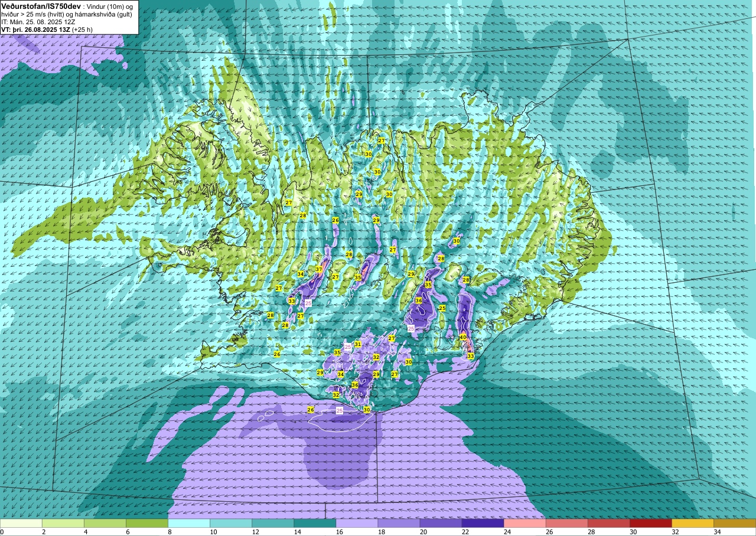
Task: Pick the dark red 30–32 legend swatch
Action: pos(650,523)
